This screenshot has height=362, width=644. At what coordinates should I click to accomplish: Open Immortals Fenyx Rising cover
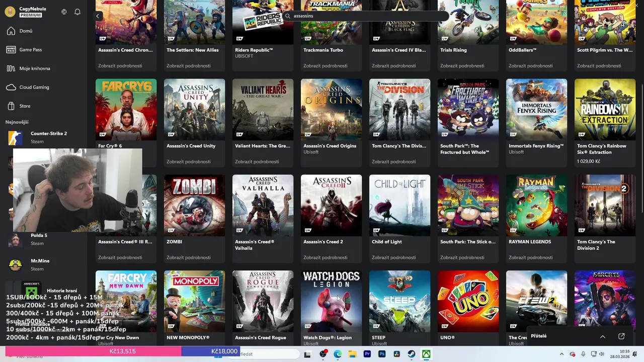pos(536,109)
